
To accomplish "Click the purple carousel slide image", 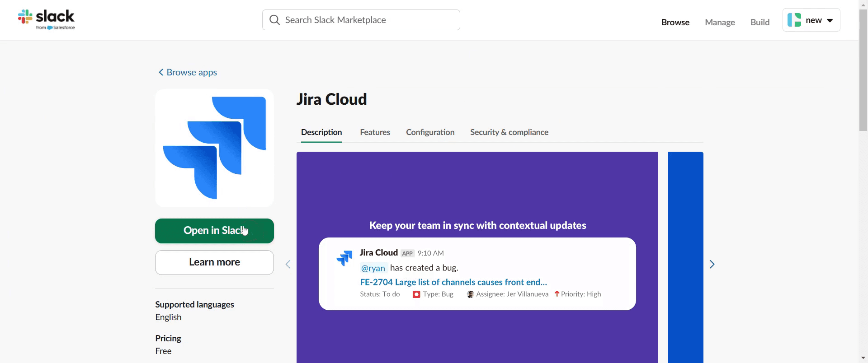I will pos(477,257).
